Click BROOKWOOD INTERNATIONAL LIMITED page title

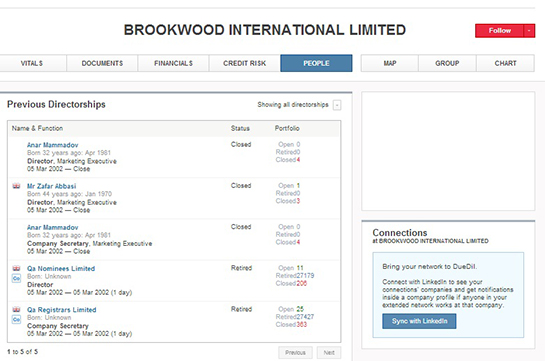click(265, 30)
